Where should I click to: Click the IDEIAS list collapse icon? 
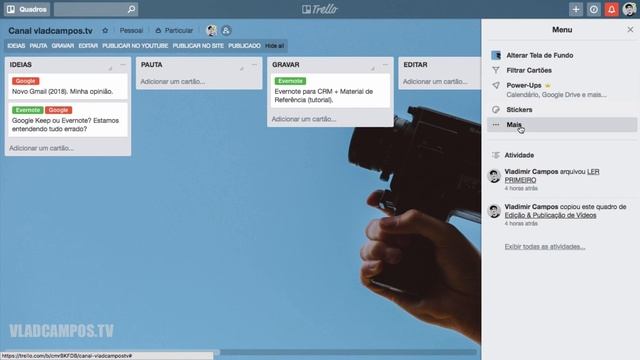110,68
